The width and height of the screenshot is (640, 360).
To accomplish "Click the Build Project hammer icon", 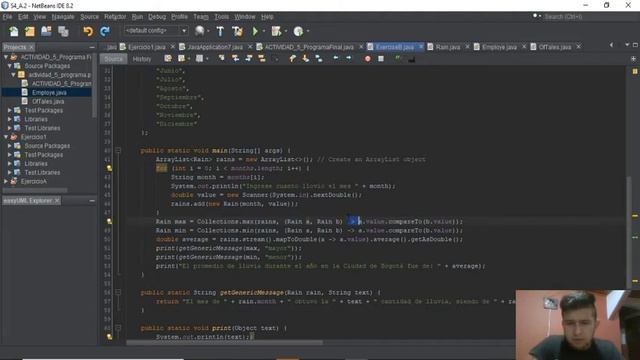I will point(220,31).
